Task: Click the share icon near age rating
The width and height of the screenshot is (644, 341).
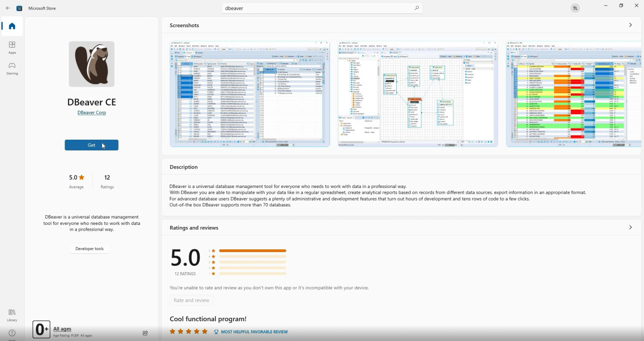Action: (x=145, y=333)
